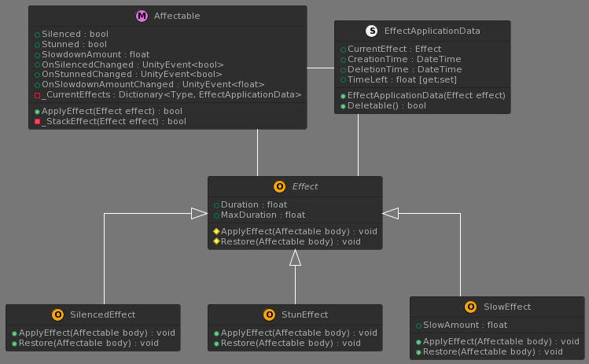Click the DeletionTime : DateTime field

404,69
